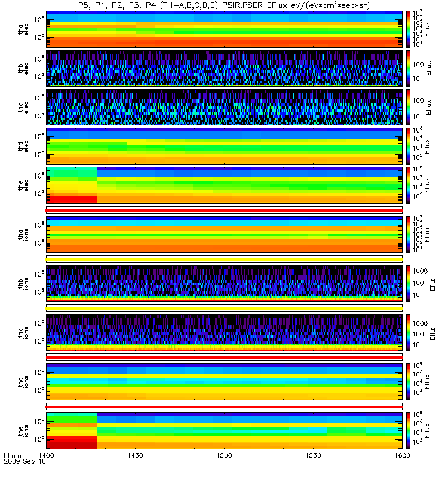Image resolution: width=448 pixels, height=478 pixels.
Task: Click the 1530 time axis tick label
Action: click(x=313, y=455)
